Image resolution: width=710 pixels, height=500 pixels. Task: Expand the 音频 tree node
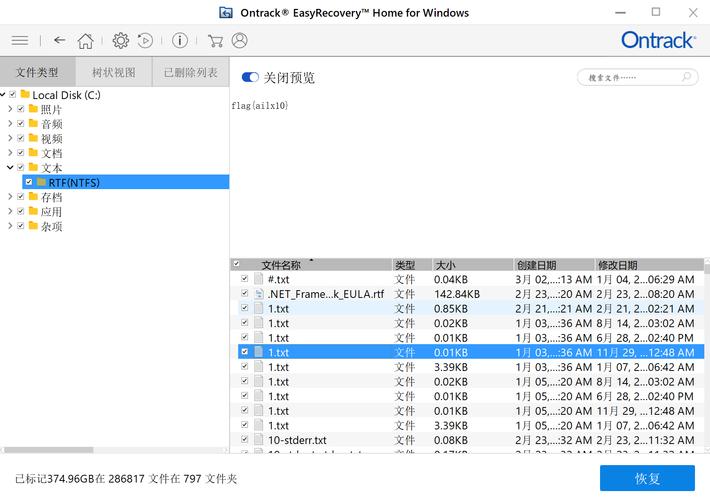click(x=10, y=123)
